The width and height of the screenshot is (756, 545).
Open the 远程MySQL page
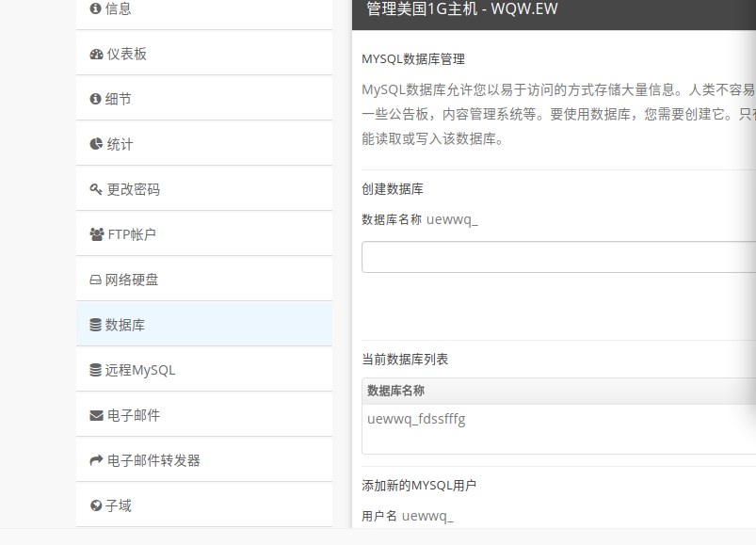click(x=204, y=370)
